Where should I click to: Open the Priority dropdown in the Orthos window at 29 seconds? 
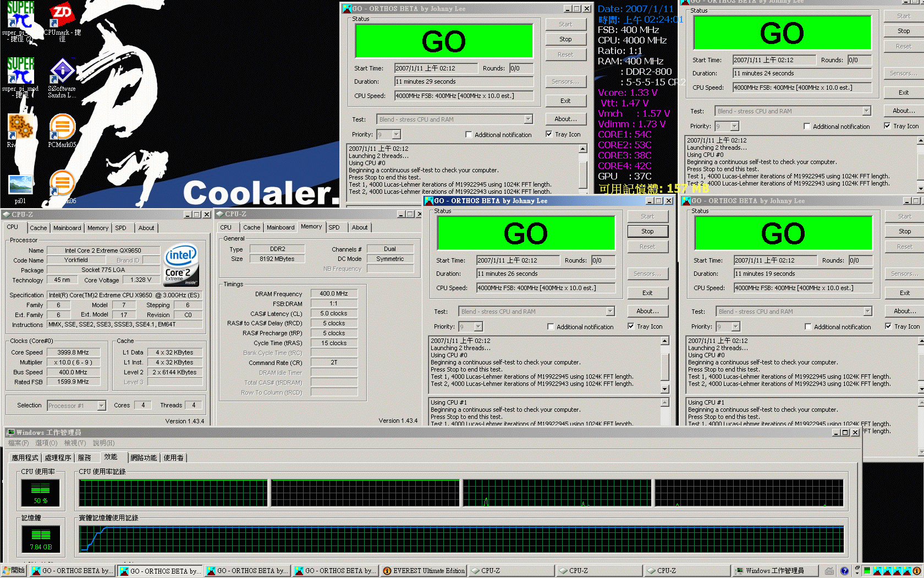[x=397, y=134]
